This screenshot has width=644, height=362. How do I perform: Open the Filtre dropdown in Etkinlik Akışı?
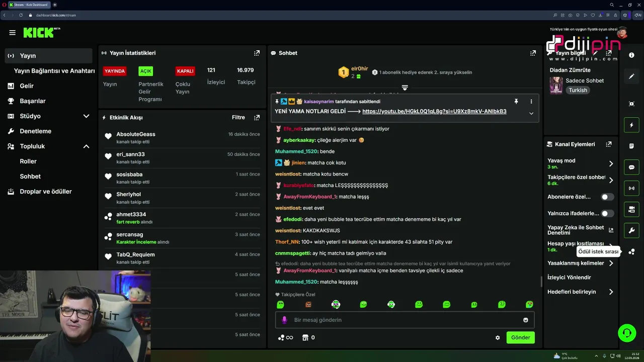[238, 118]
